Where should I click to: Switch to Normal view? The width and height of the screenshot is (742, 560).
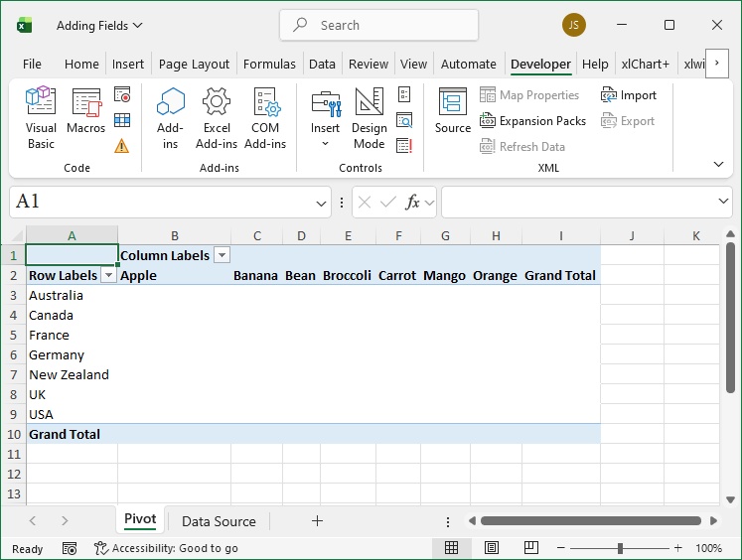[451, 548]
